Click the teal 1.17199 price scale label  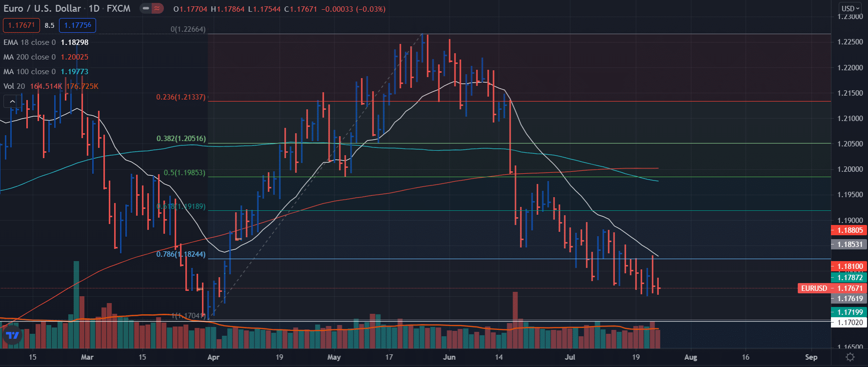848,312
